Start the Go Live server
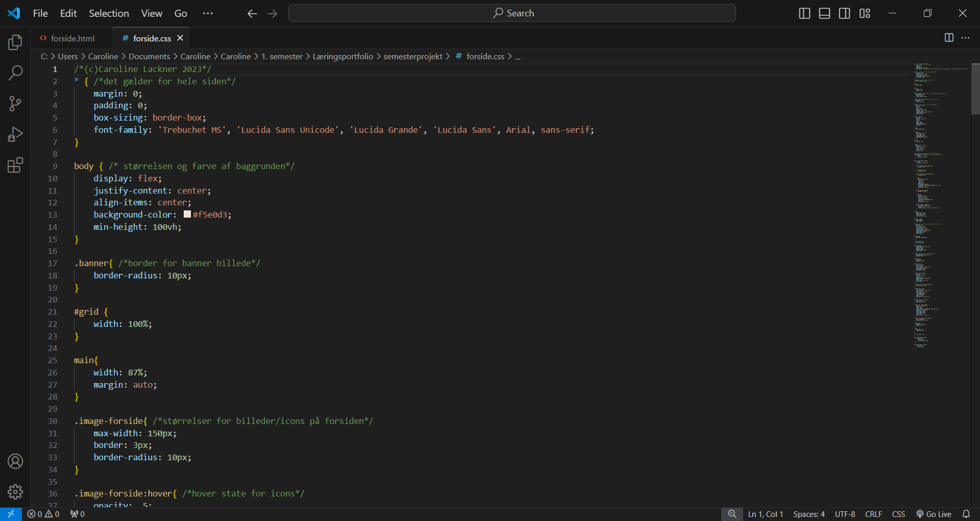The height and width of the screenshot is (521, 980). [934, 514]
